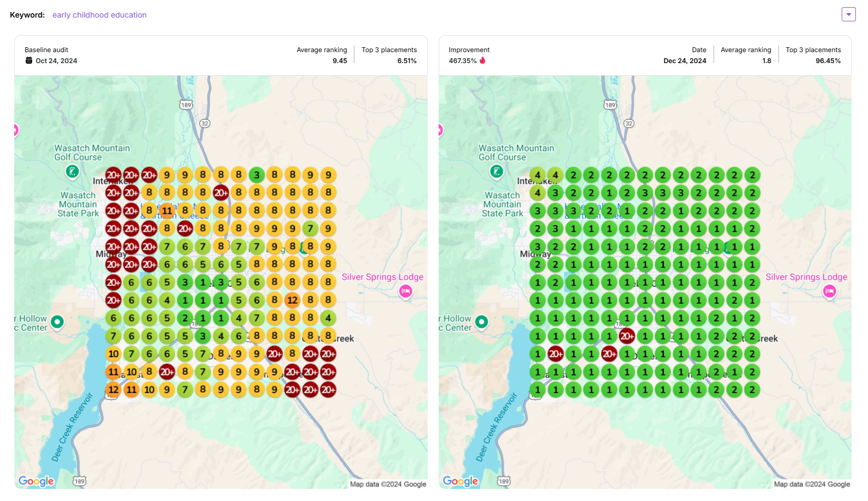Click Silver Springs Lodge pin on Dec 24 map
Screen dimensions: 868x501
[x=830, y=291]
